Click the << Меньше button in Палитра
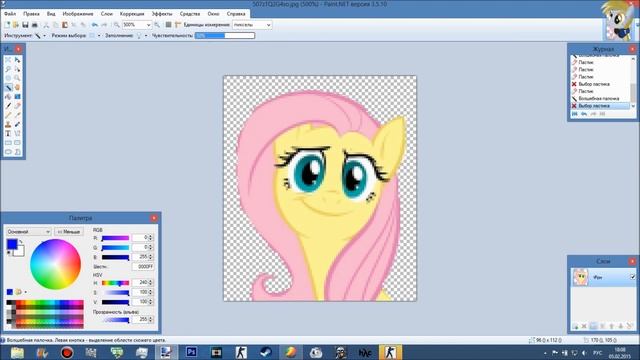 click(69, 231)
